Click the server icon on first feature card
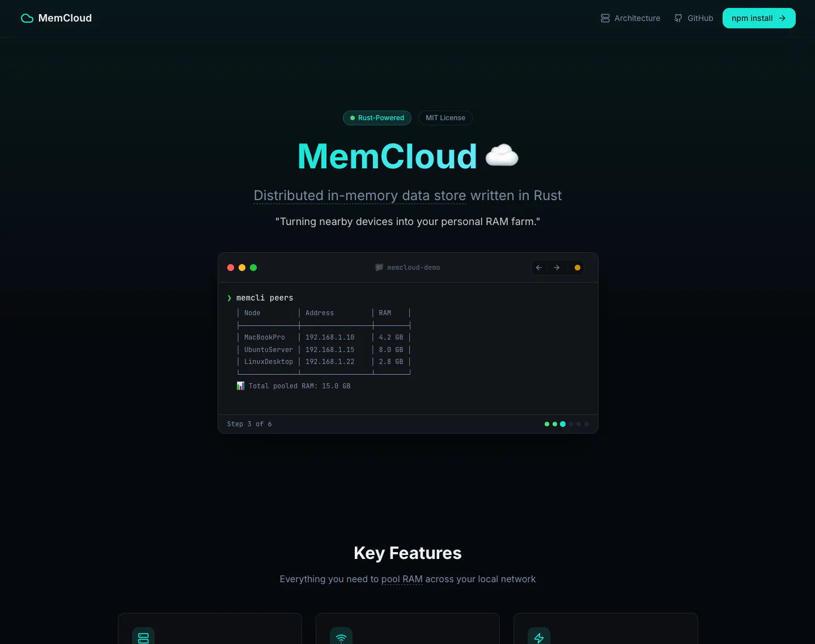The width and height of the screenshot is (815, 644). click(x=143, y=638)
